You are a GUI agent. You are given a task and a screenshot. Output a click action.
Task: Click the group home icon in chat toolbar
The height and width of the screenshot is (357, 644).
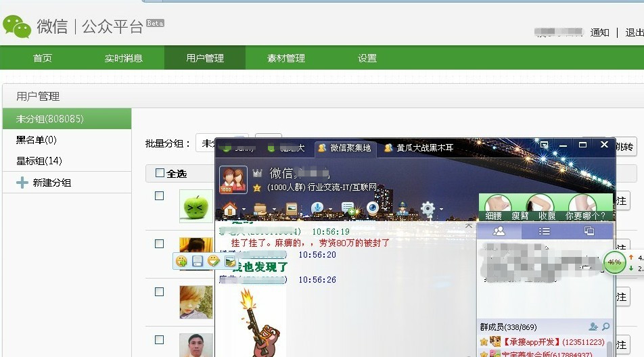click(x=229, y=209)
